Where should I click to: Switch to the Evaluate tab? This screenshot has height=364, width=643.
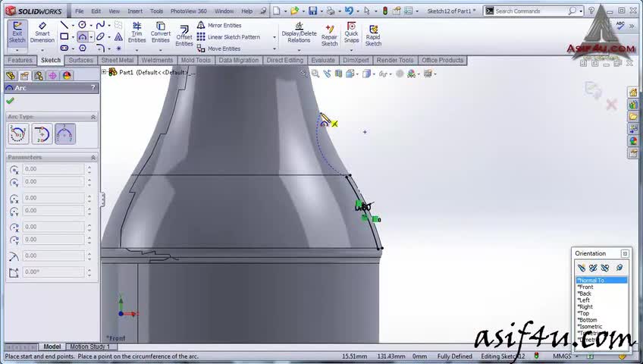[323, 60]
